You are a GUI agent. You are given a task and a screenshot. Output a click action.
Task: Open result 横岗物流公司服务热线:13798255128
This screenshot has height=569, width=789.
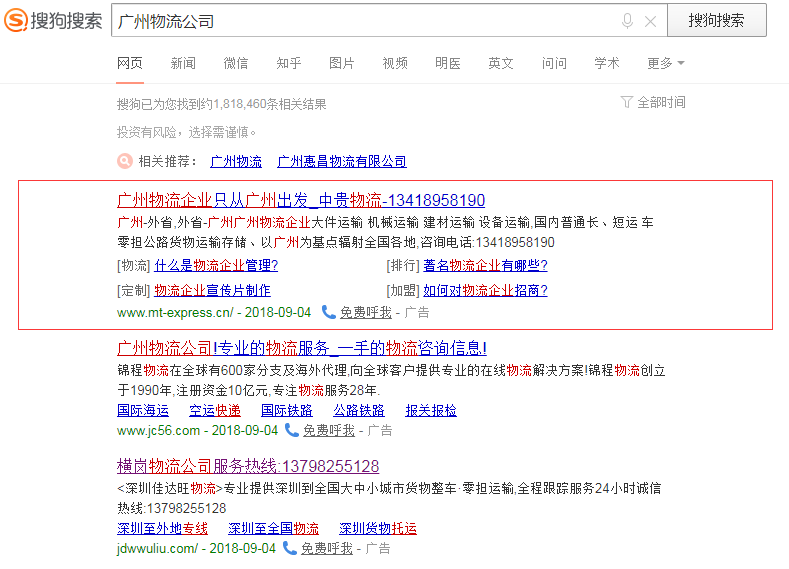[248, 466]
